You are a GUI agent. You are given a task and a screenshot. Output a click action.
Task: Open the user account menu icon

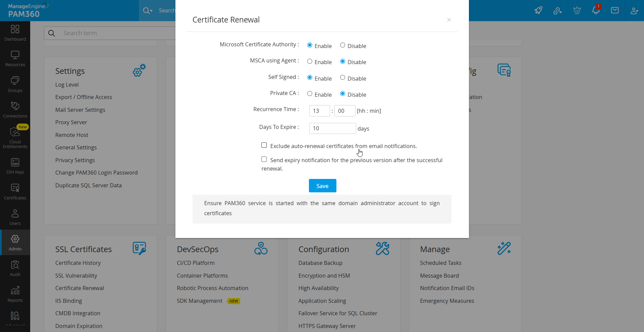[634, 10]
